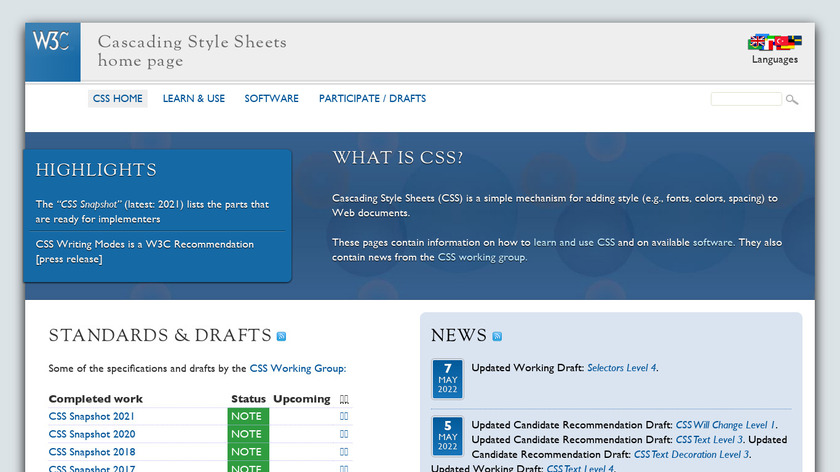This screenshot has height=472, width=840.
Task: Click the "Completed work" column header
Action: tap(95, 399)
